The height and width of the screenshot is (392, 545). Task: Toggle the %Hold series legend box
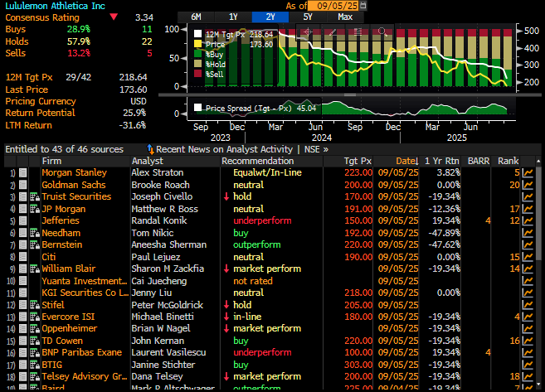coord(197,64)
